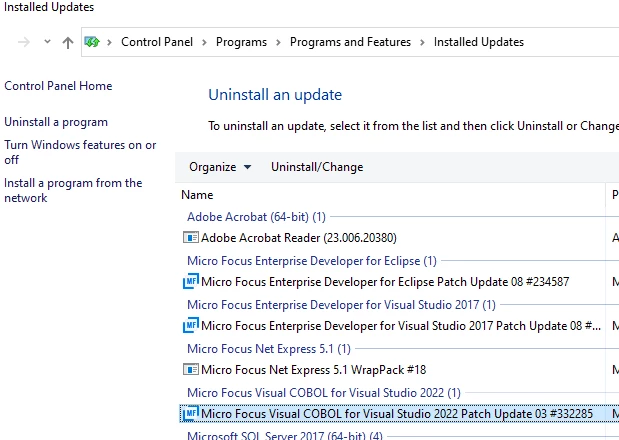Viewport: 619px width, 440px height.
Task: Navigate to Control Panel breadcrumb
Action: tap(157, 42)
